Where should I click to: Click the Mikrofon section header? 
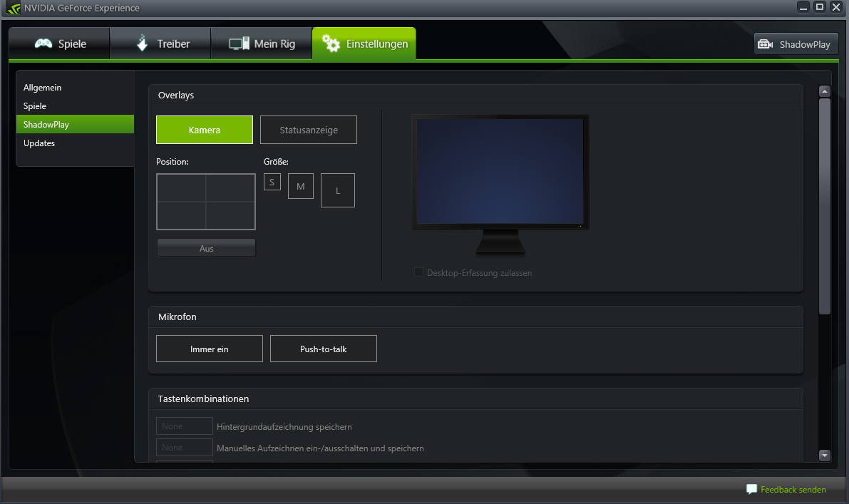point(177,317)
